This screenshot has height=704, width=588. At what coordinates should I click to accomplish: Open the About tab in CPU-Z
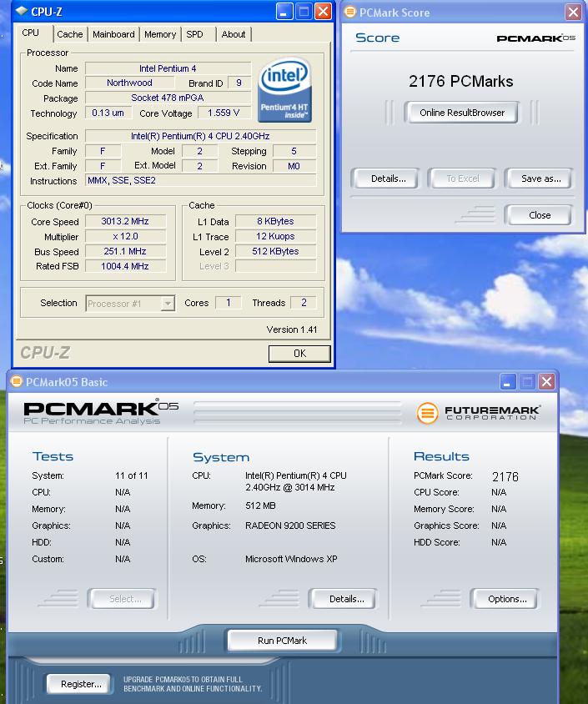234,34
